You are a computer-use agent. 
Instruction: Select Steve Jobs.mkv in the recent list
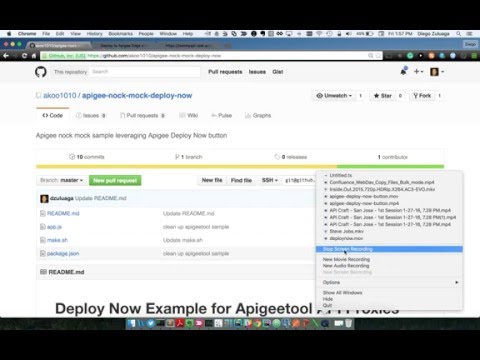346,231
